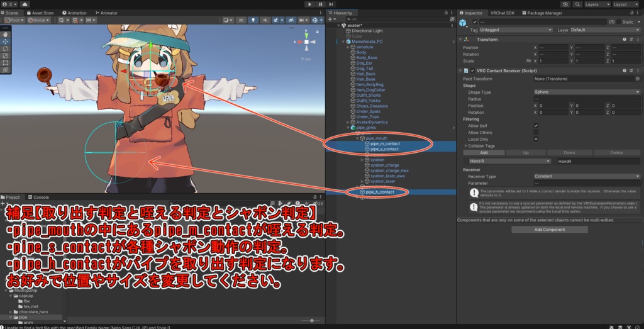Open the cloud services icon
This screenshot has height=329, width=644.
(x=25, y=4)
